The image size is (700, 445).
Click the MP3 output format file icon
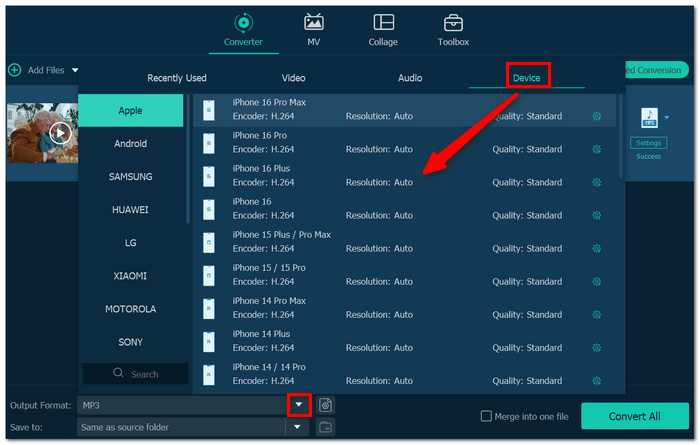[x=649, y=118]
